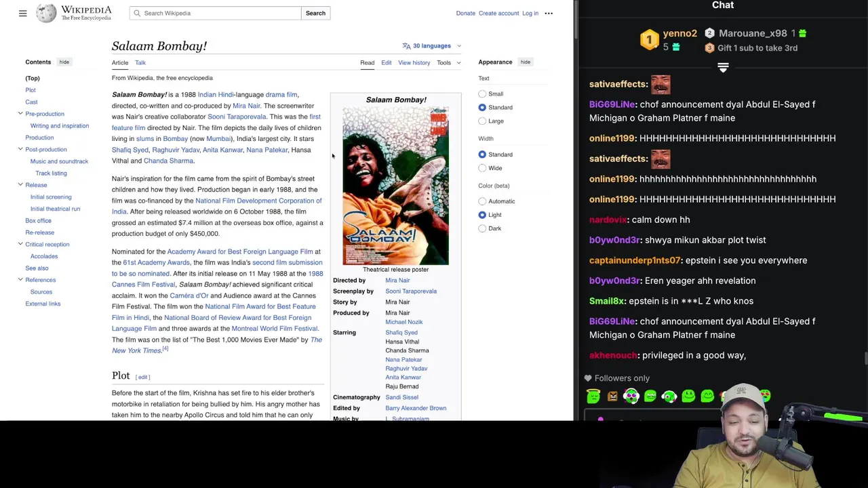Click gift icon beside Marouane_x98

[803, 33]
